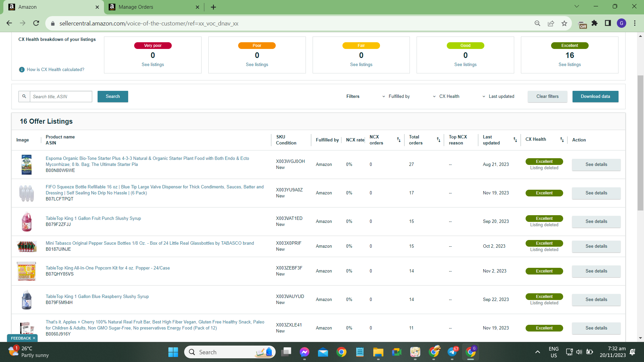Open the Mail app in taskbar
This screenshot has height=362, width=644.
coord(323,352)
